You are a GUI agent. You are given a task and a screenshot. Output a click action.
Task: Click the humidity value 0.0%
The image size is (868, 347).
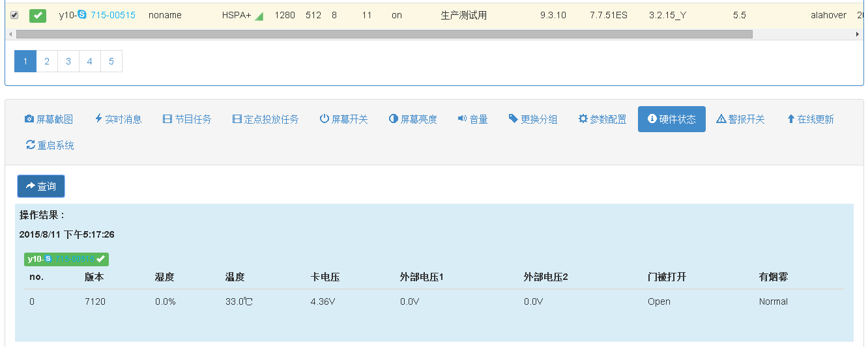pos(166,301)
